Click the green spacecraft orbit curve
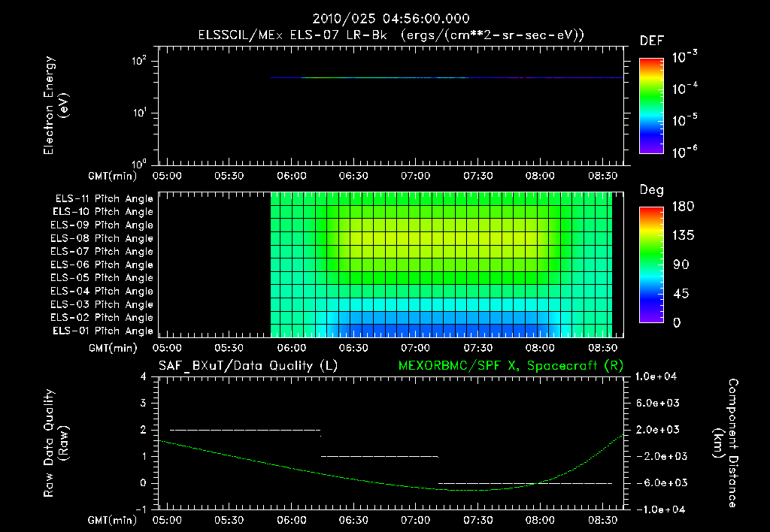The width and height of the screenshot is (770, 532). point(390,484)
